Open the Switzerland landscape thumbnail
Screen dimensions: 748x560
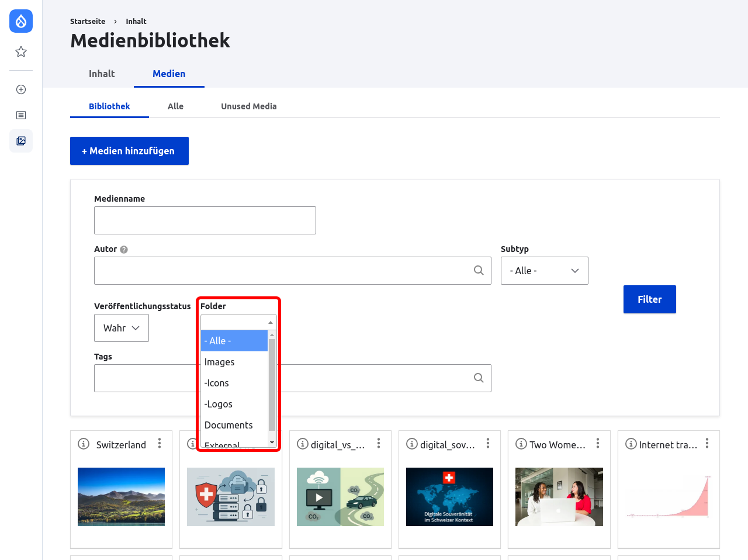pos(121,497)
